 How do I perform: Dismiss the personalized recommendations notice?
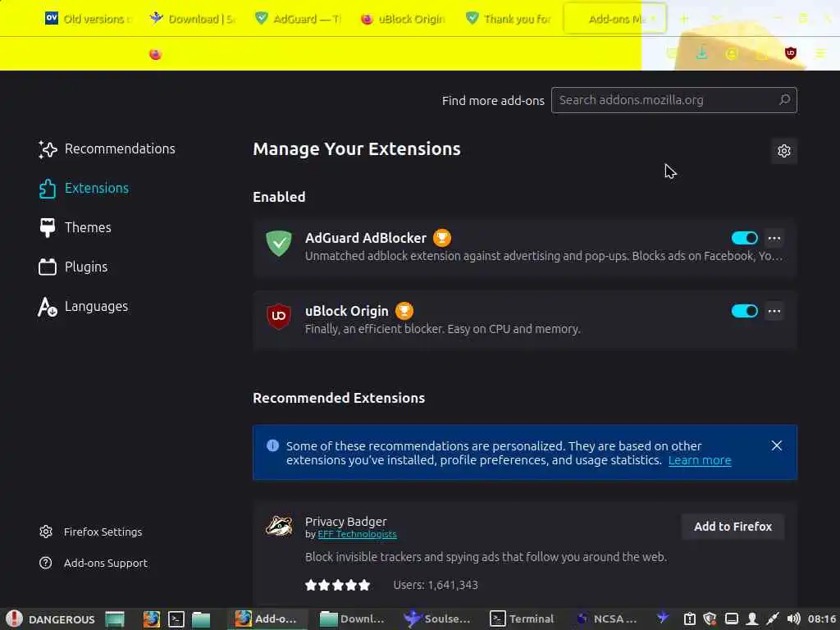pyautogui.click(x=776, y=445)
